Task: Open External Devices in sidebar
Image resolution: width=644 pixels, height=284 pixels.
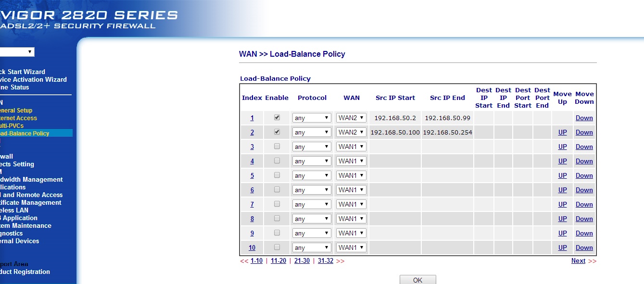Action: [20, 241]
